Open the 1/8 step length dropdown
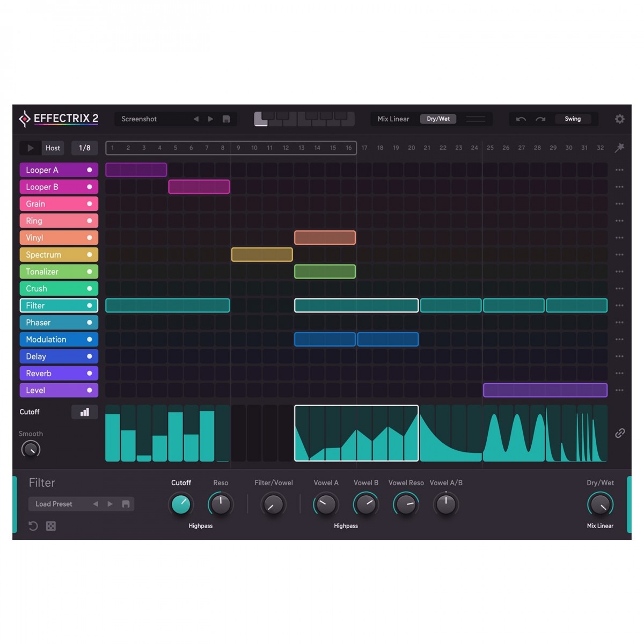 85,148
